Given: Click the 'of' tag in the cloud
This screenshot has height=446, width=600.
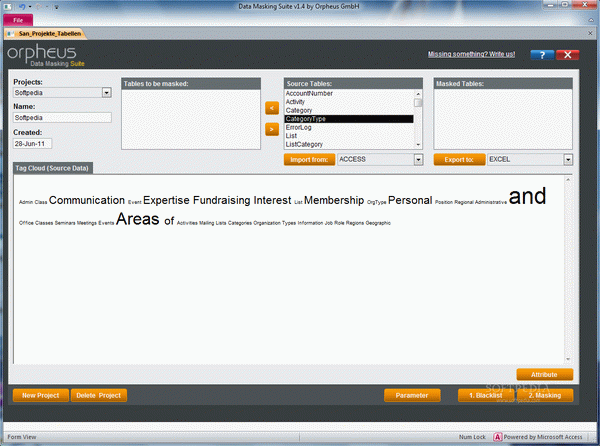Looking at the screenshot, I should [169, 221].
